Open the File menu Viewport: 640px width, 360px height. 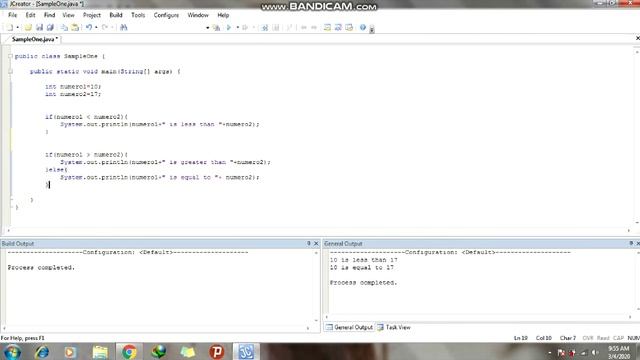pos(13,15)
